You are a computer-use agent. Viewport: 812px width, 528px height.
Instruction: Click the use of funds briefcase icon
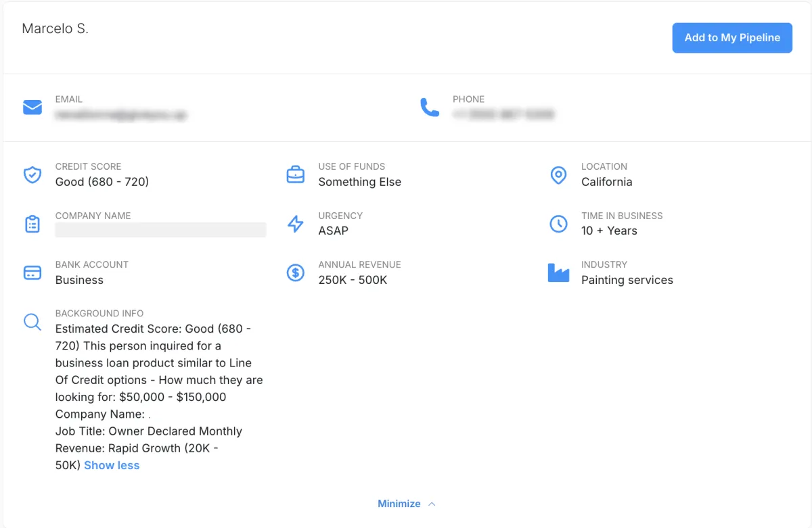point(296,175)
